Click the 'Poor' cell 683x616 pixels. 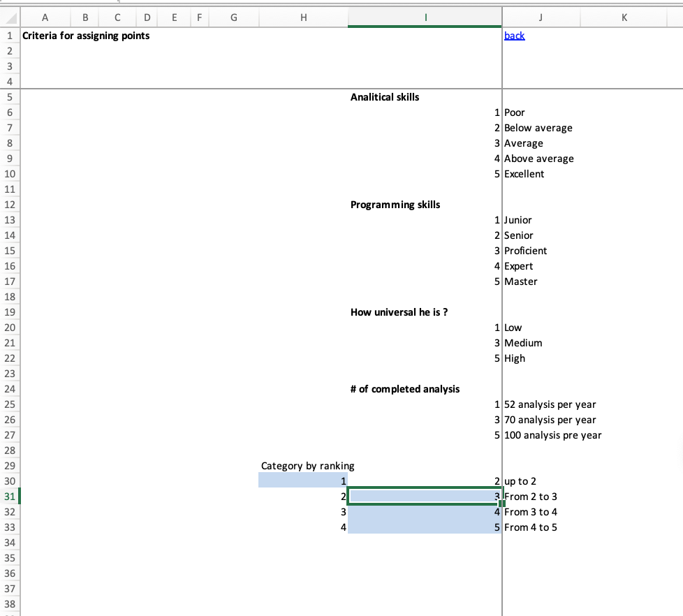(515, 112)
